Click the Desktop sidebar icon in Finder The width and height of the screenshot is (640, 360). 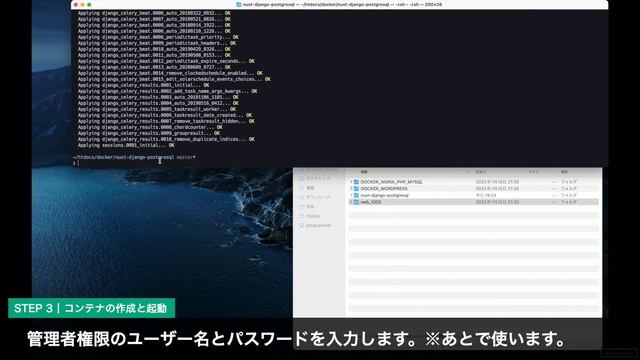point(302,179)
